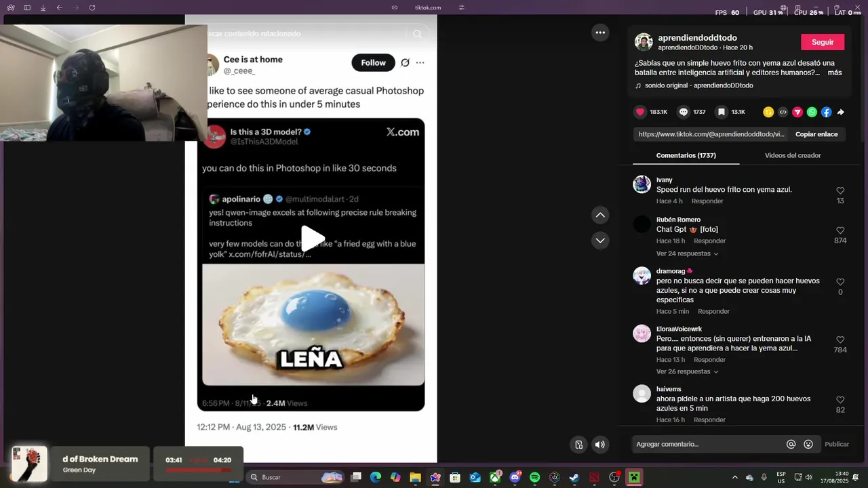The image size is (868, 488).
Task: Like Ivany's comment
Action: (840, 190)
